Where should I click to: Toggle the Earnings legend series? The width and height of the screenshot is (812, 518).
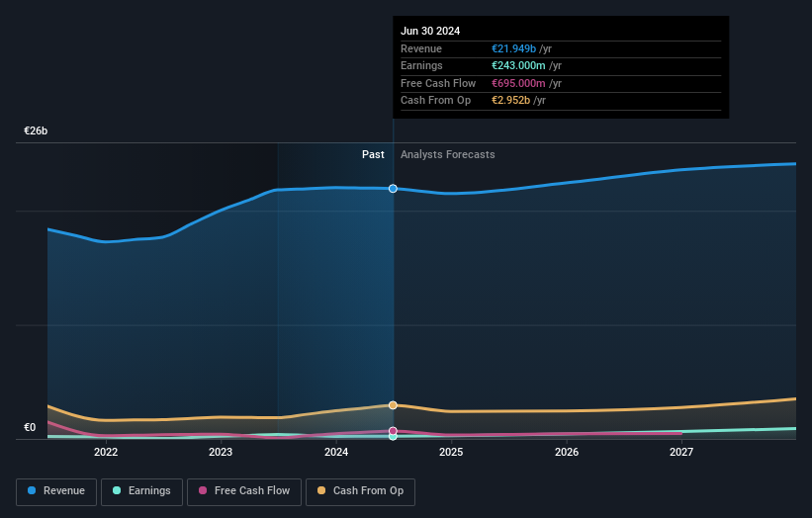click(141, 491)
